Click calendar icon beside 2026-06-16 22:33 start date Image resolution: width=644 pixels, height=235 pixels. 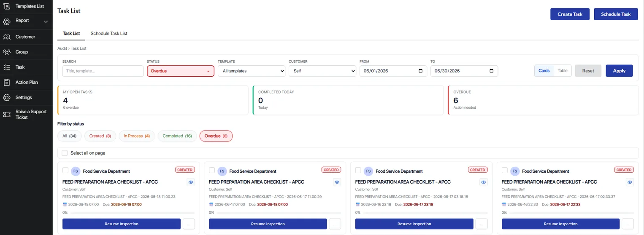[x=504, y=205]
